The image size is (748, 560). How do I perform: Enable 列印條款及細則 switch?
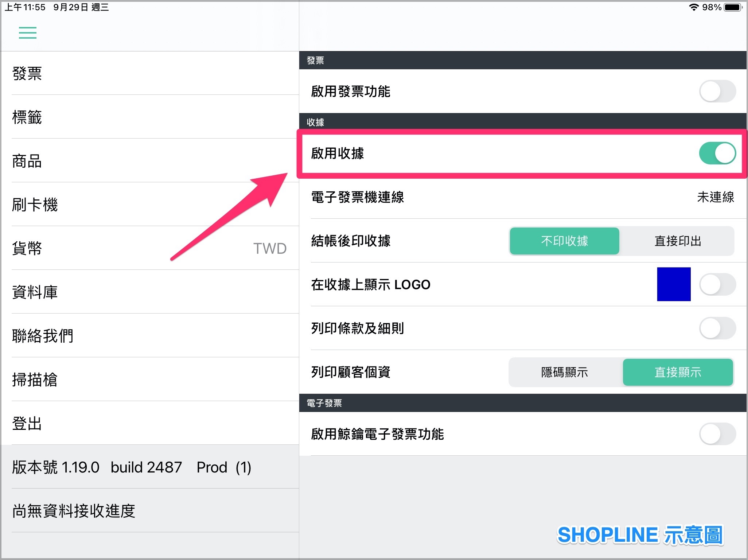click(x=717, y=328)
